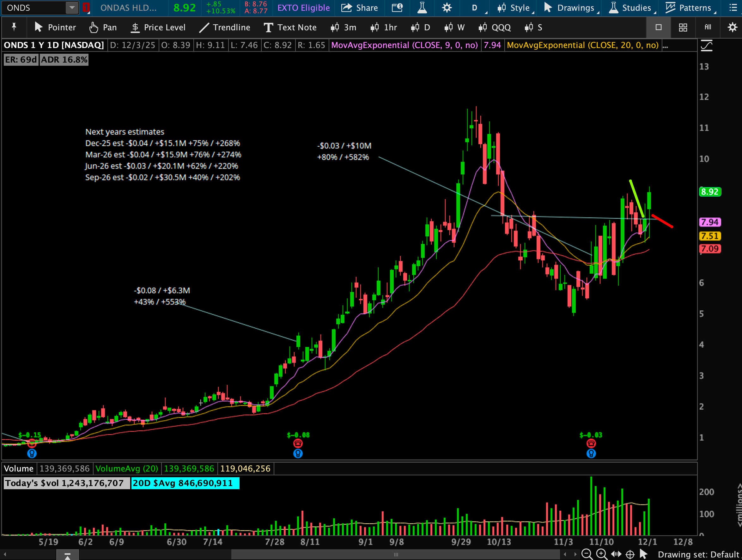Click the pin icon in drawing toolbar

click(x=14, y=27)
